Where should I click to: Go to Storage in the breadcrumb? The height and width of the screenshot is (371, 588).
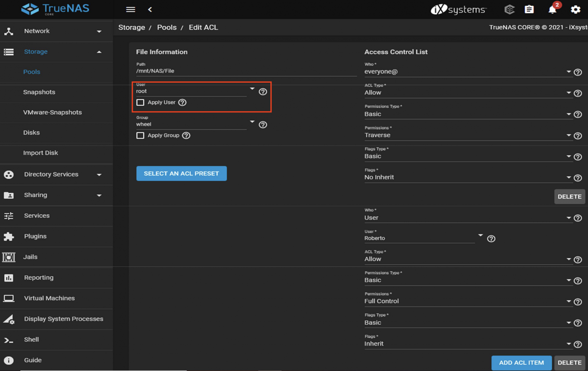[132, 28]
